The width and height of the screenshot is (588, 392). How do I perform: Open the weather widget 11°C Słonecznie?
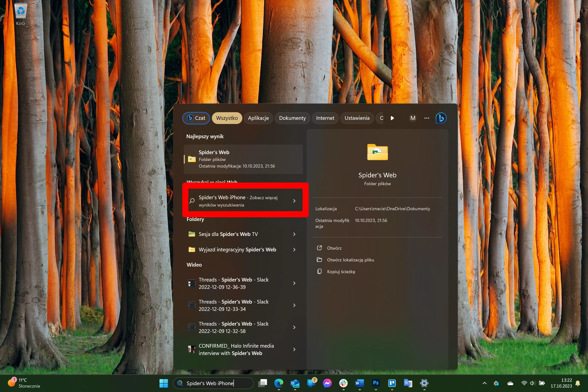coord(24,383)
